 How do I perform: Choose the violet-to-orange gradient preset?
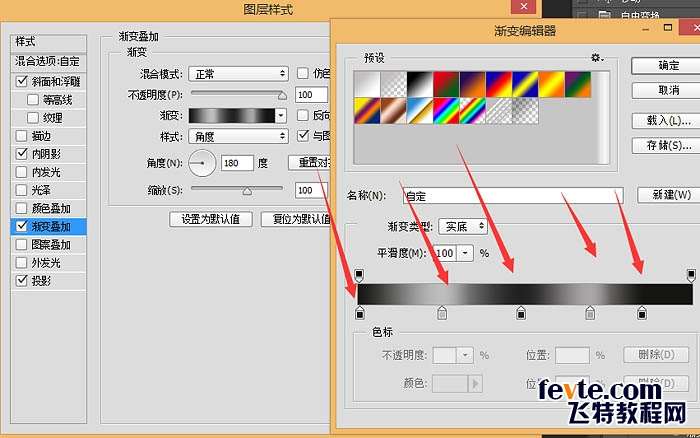472,84
